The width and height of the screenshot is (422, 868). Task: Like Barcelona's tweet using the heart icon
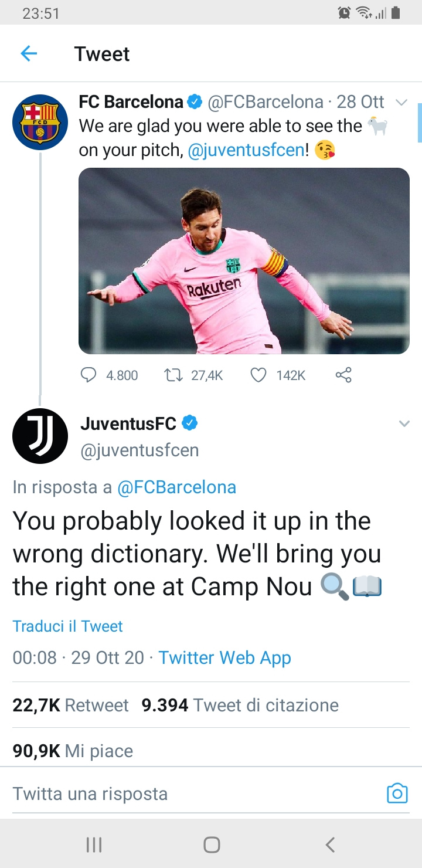(258, 375)
